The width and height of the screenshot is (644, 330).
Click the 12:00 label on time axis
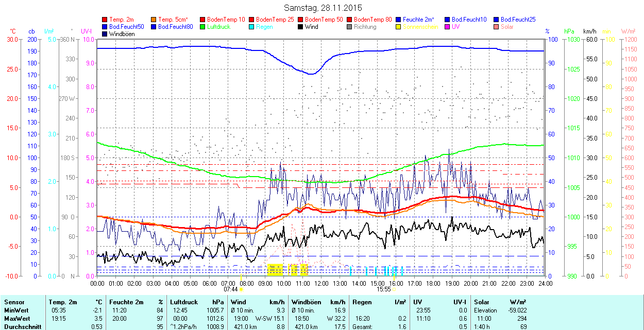[321, 283]
